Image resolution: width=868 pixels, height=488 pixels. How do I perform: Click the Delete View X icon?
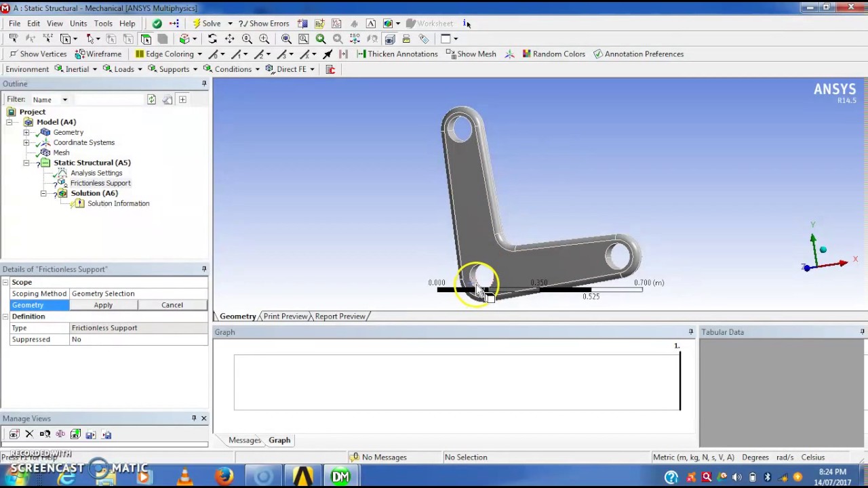29,434
